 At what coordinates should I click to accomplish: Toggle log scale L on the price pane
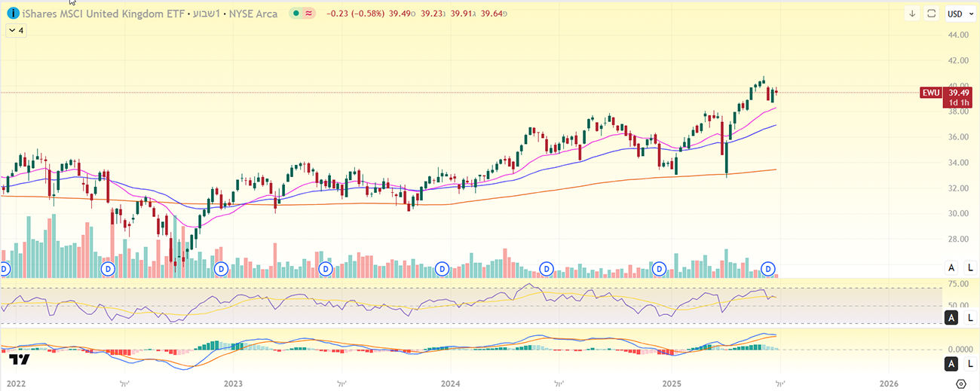point(970,267)
